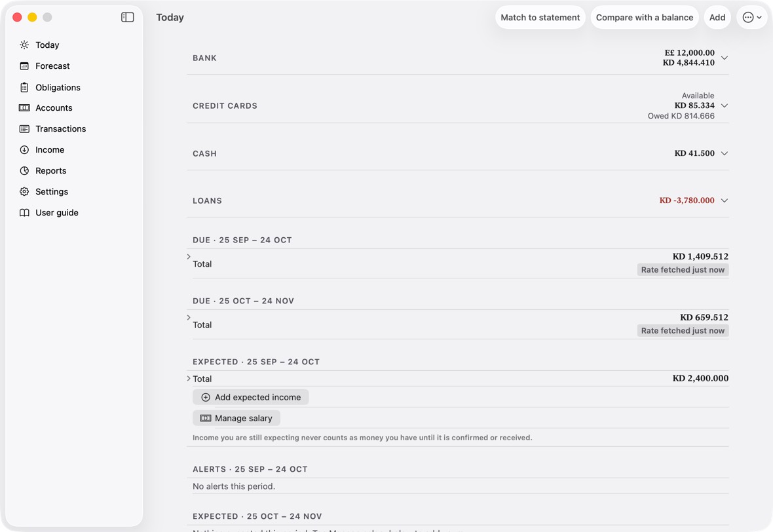
Task: Open the Forecast section
Action: [x=53, y=66]
